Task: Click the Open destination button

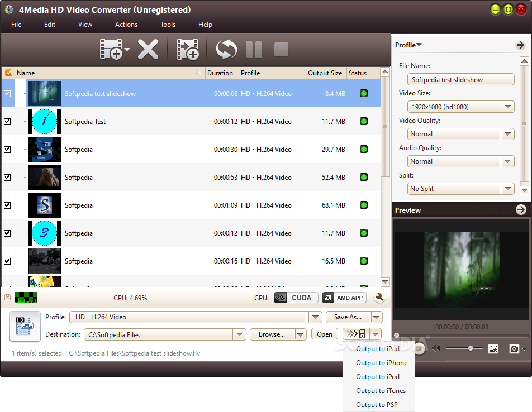Action: (325, 334)
